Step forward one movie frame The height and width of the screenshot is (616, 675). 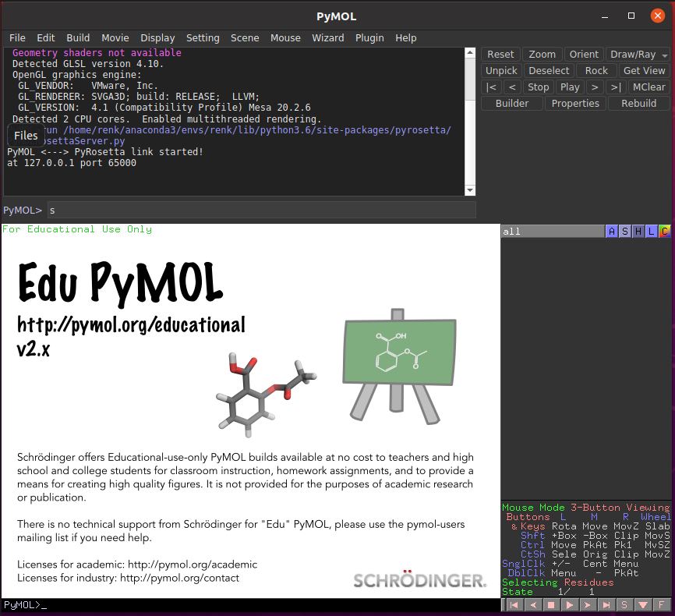588,604
